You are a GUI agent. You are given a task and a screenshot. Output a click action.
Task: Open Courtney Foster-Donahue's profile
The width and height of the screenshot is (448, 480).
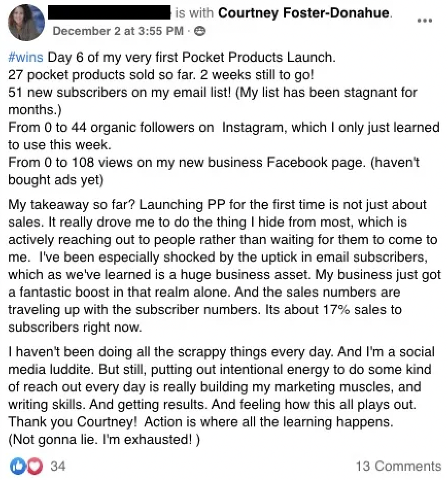click(x=303, y=13)
